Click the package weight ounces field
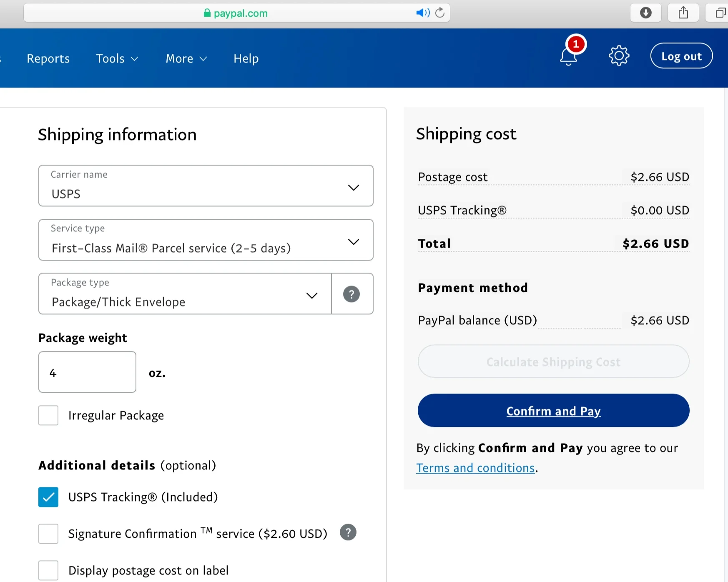 tap(87, 372)
